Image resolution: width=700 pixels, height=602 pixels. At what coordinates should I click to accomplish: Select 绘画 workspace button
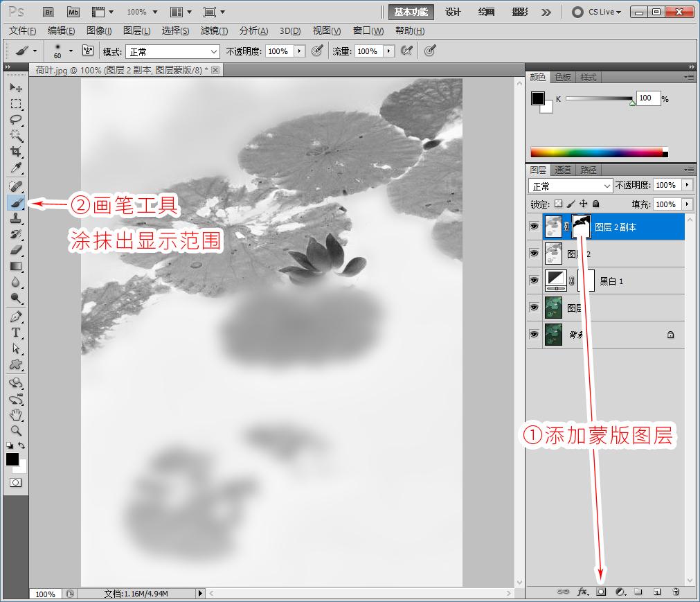[486, 12]
